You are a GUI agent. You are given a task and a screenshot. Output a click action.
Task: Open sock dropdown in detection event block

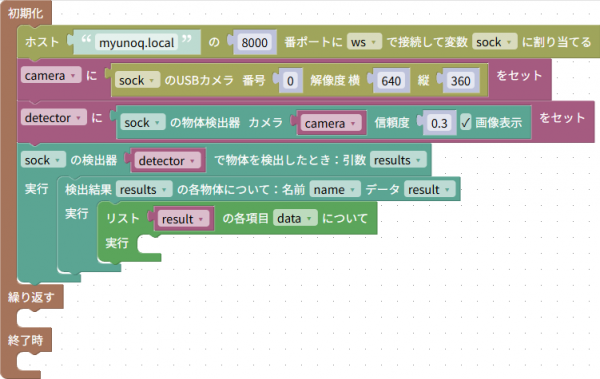pos(43,160)
